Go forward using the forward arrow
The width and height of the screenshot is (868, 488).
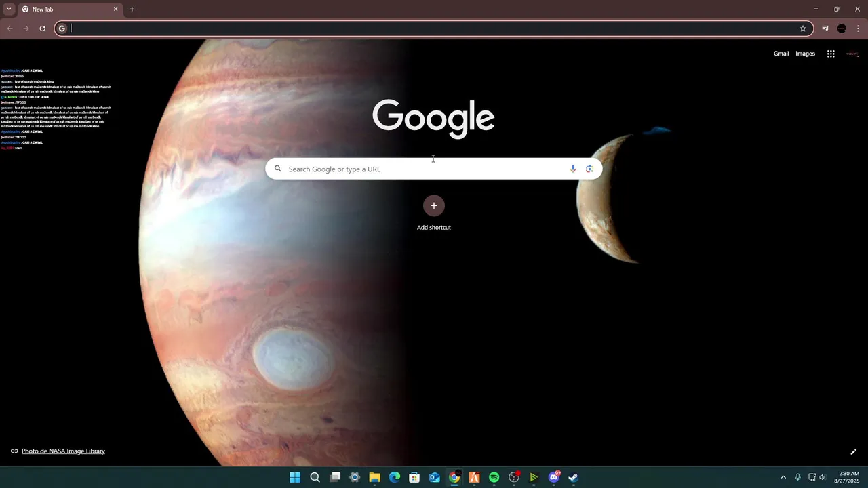(x=26, y=28)
